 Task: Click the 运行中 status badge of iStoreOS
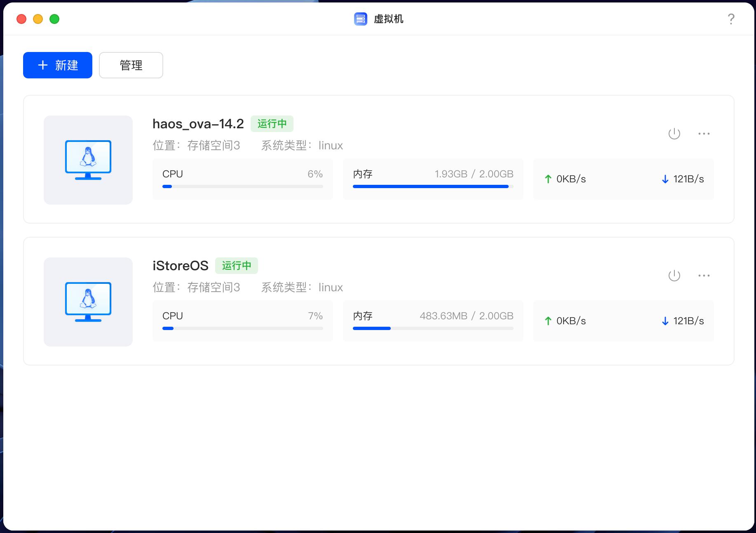(x=237, y=266)
